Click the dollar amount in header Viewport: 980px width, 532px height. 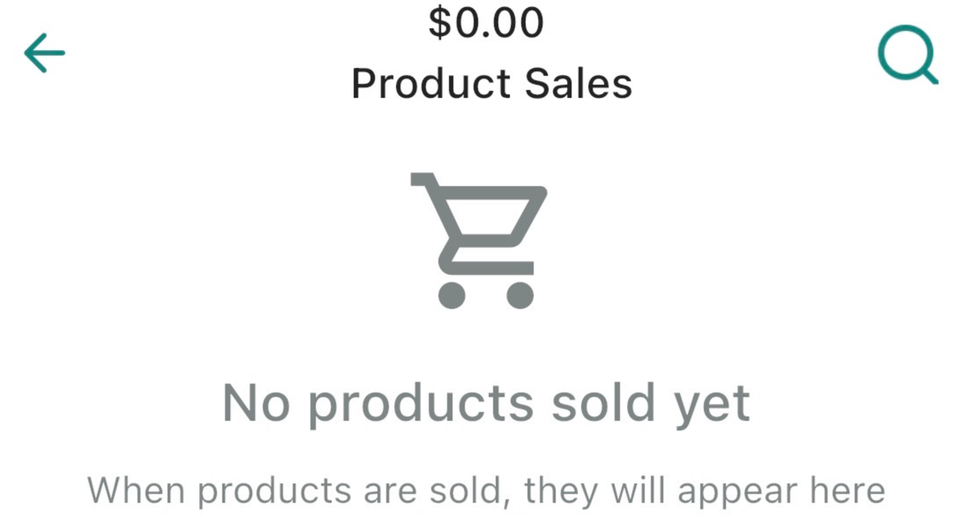pyautogui.click(x=486, y=23)
